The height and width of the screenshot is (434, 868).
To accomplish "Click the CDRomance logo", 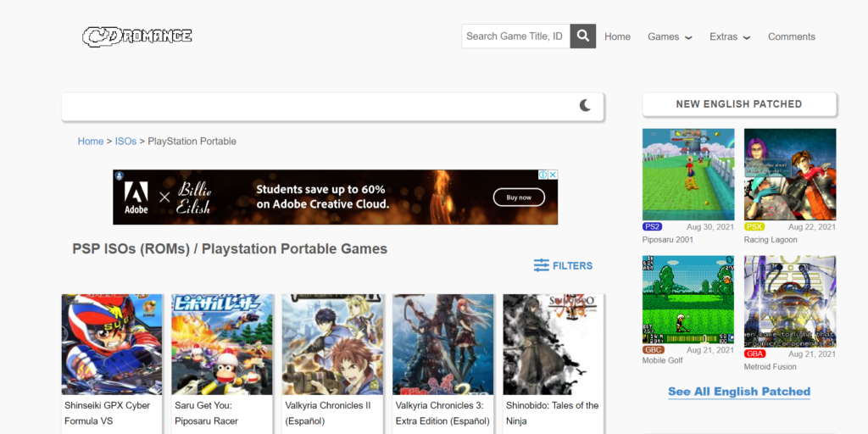I will pyautogui.click(x=137, y=36).
